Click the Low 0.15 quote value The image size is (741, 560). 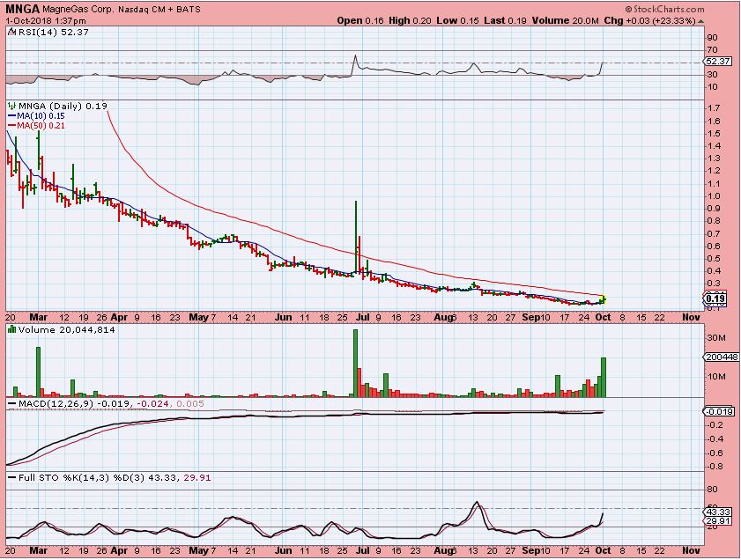pyautogui.click(x=457, y=21)
